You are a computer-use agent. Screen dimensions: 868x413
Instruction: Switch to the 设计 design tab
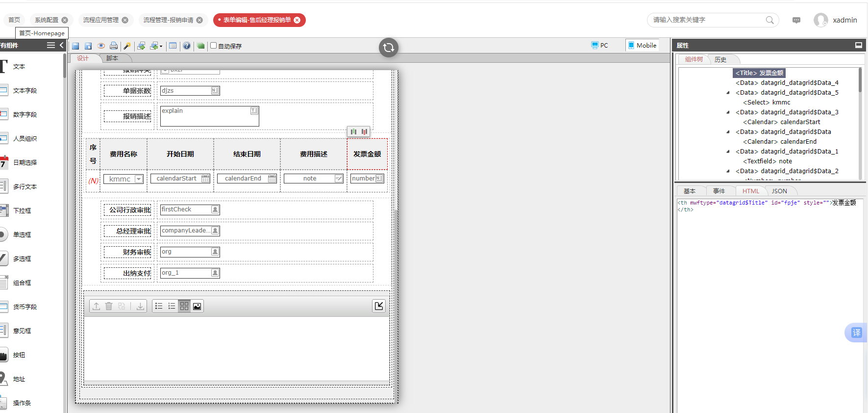coord(83,58)
